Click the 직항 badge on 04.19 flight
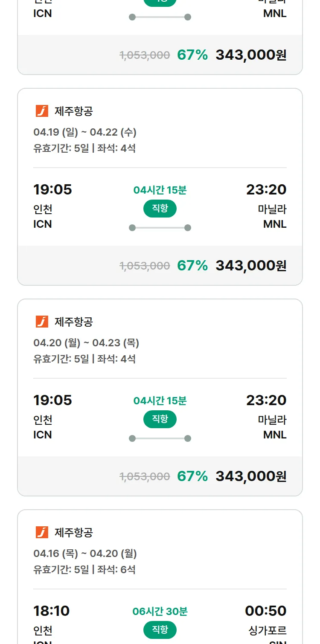 160,209
